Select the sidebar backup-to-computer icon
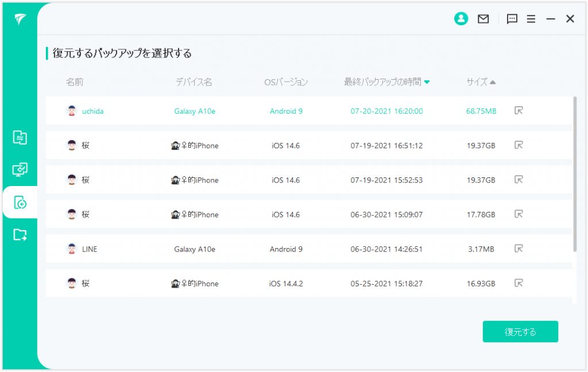The height and width of the screenshot is (372, 588). click(x=20, y=170)
